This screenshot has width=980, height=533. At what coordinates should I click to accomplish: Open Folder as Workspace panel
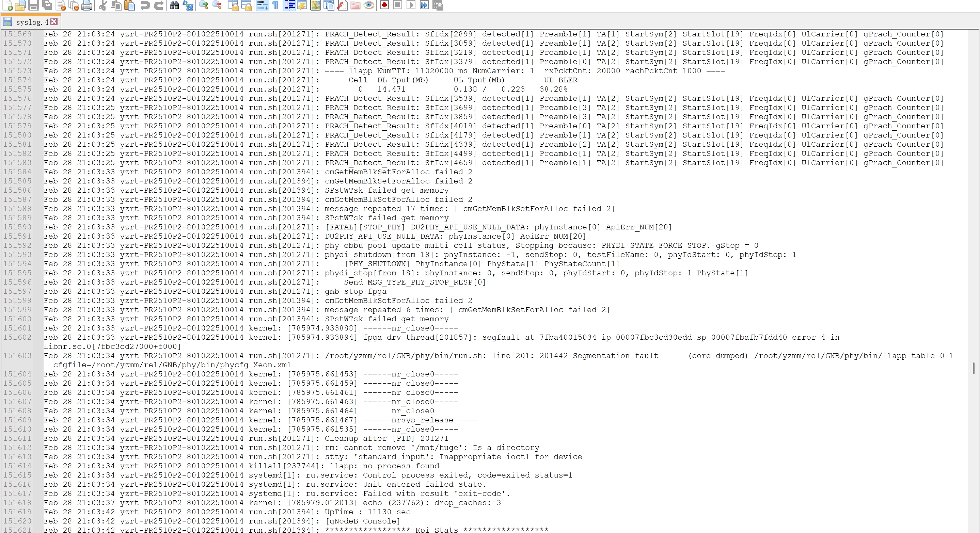[x=356, y=5]
